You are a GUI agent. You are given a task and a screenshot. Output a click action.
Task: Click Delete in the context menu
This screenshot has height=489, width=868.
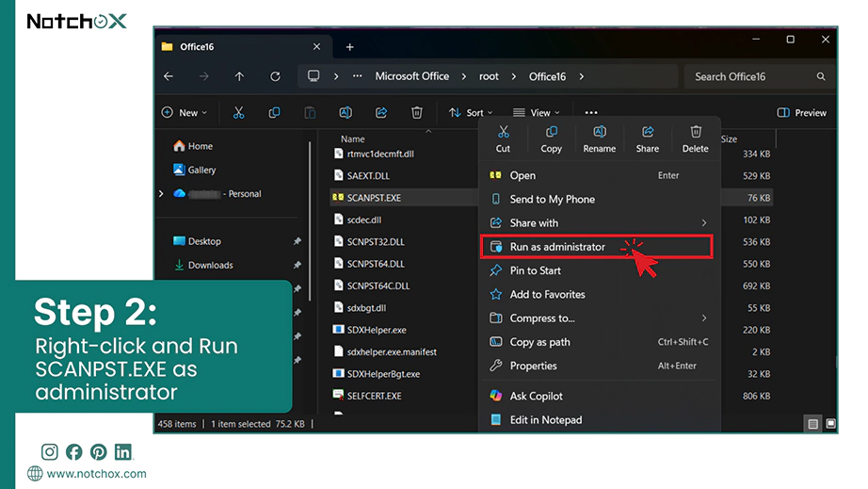[x=696, y=139]
